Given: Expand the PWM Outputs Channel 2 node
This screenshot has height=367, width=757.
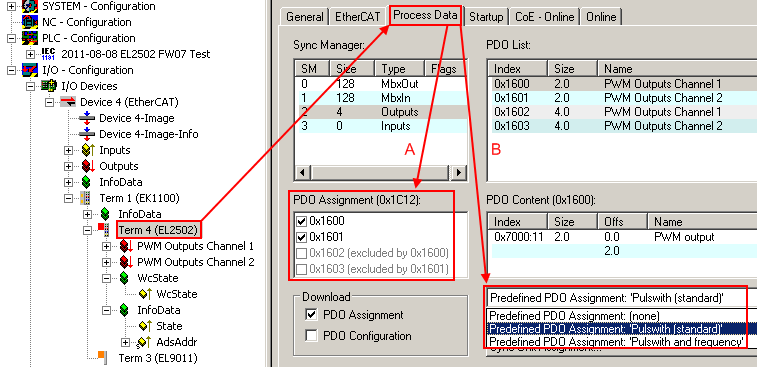Looking at the screenshot, I should pos(106,262).
